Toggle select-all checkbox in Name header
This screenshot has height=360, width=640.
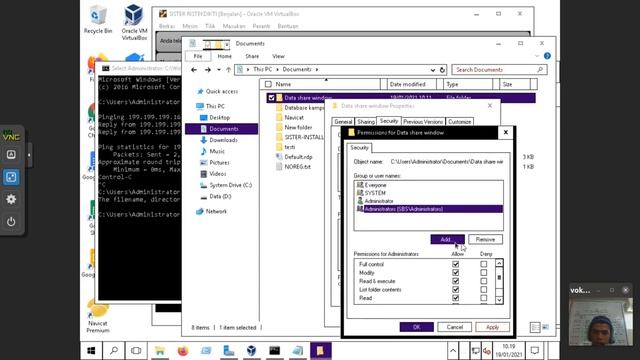click(x=268, y=84)
